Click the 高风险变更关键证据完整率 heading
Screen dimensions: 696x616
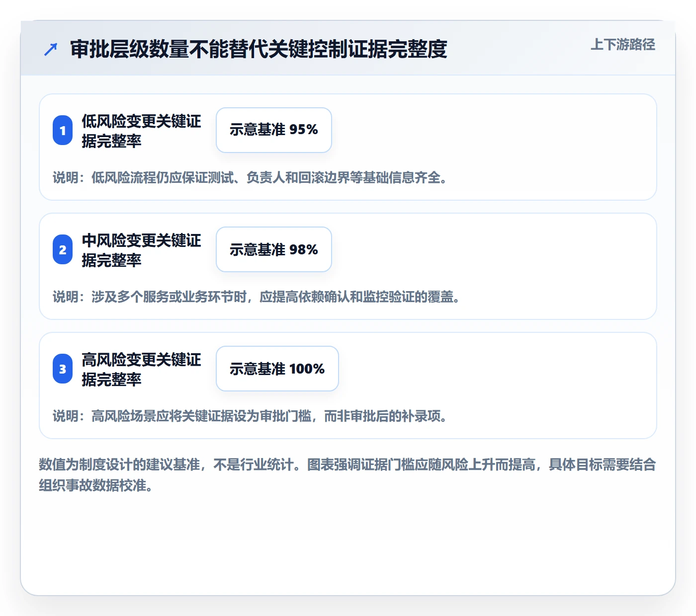tap(141, 369)
